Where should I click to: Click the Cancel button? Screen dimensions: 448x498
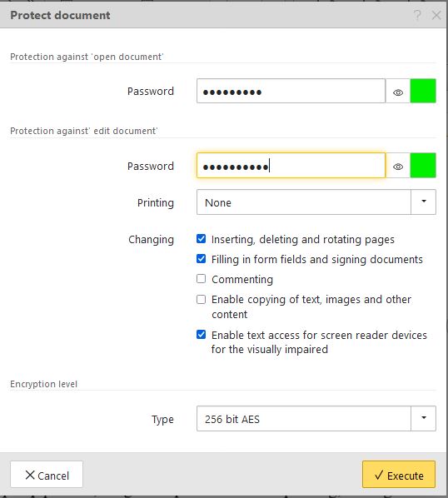tap(47, 475)
